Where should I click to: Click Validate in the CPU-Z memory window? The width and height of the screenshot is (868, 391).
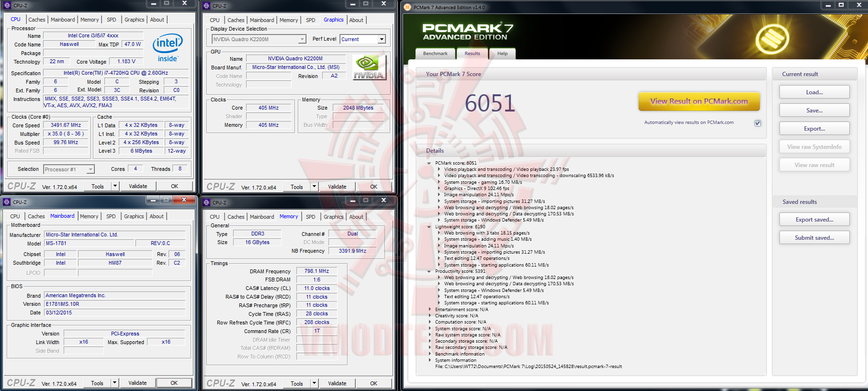point(337,383)
